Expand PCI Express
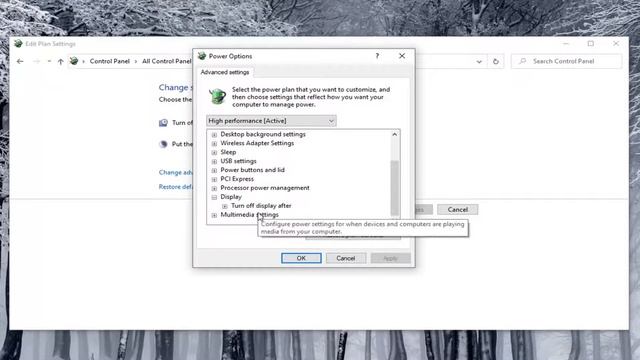The width and height of the screenshot is (640, 360). pos(214,180)
